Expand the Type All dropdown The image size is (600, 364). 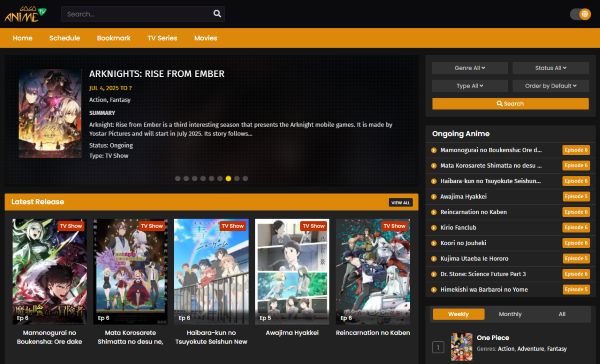[470, 86]
